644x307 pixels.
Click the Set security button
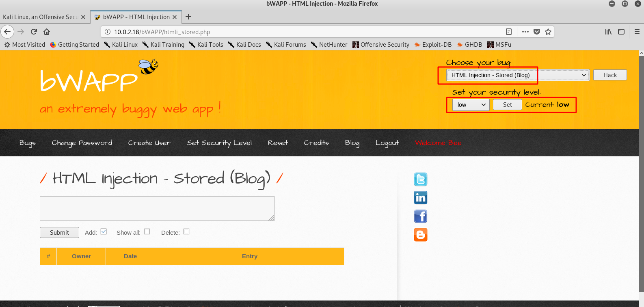click(x=508, y=105)
